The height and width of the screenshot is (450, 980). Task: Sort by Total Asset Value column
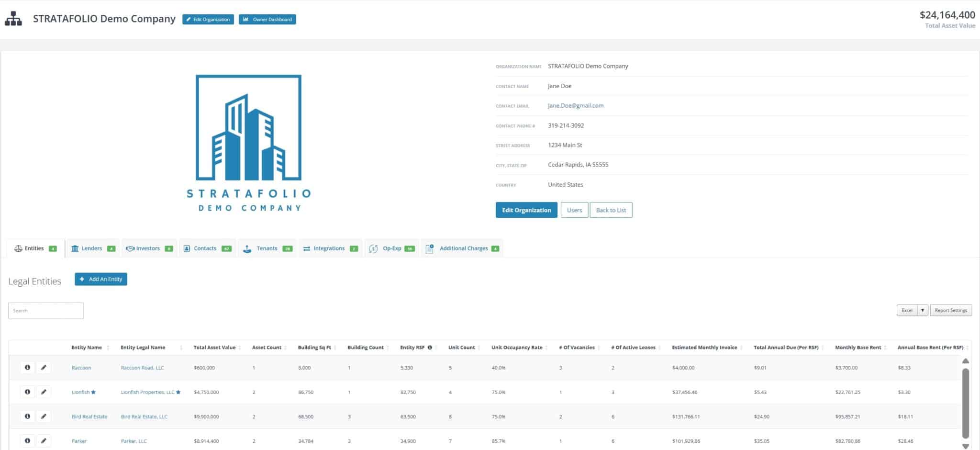pyautogui.click(x=214, y=348)
